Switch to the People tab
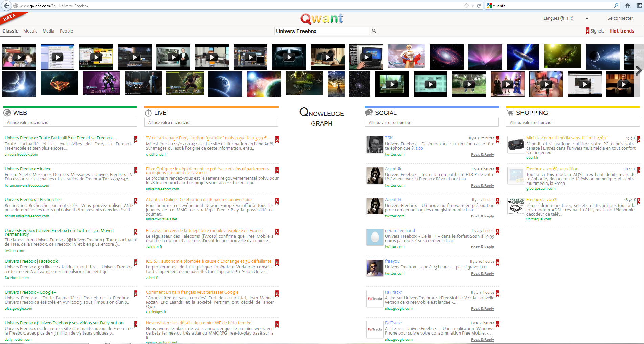Viewport: 644px width, 344px height. pos(66,31)
